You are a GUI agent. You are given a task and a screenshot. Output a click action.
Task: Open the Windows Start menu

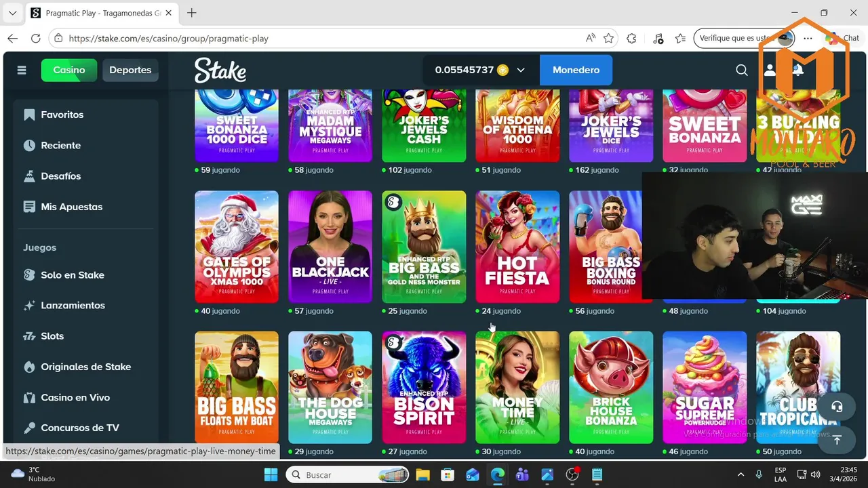point(271,474)
